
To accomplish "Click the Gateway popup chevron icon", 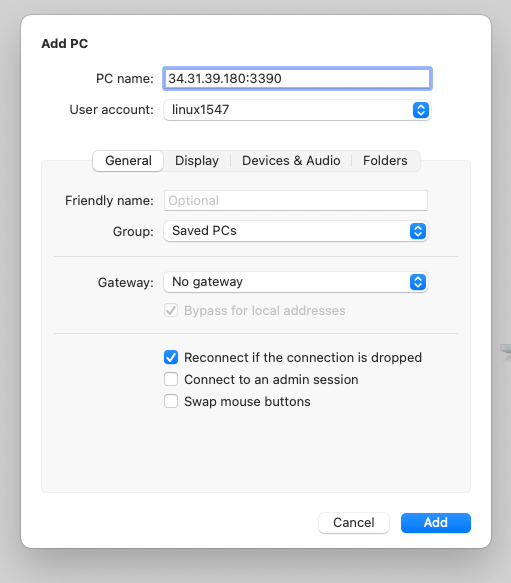I will 418,282.
